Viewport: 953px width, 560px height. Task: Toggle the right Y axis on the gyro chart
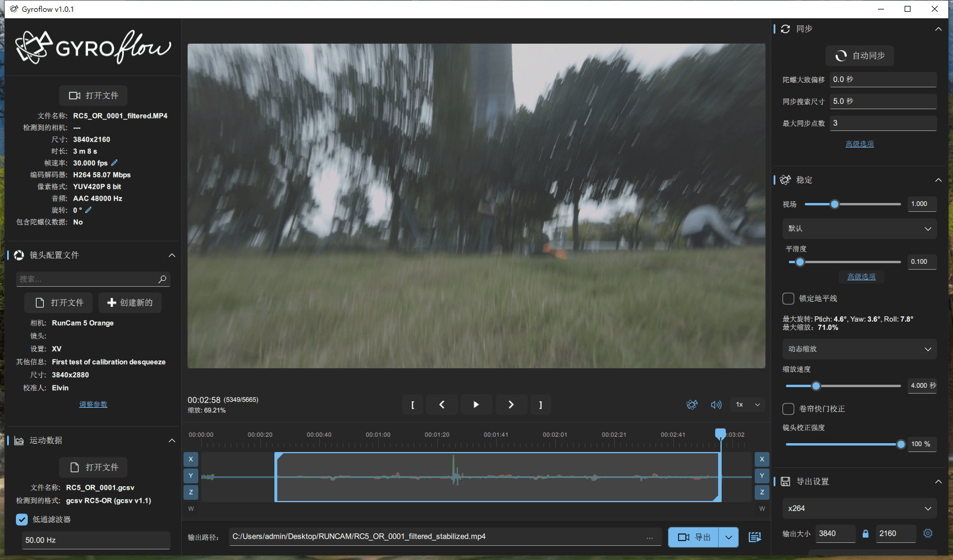click(x=762, y=476)
